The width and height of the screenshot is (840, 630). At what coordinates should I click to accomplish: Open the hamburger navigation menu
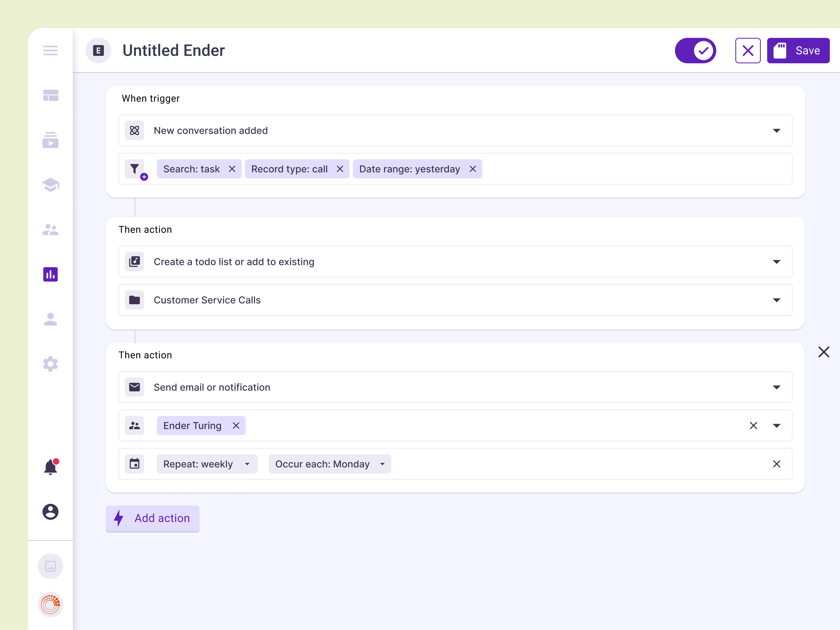click(x=50, y=50)
